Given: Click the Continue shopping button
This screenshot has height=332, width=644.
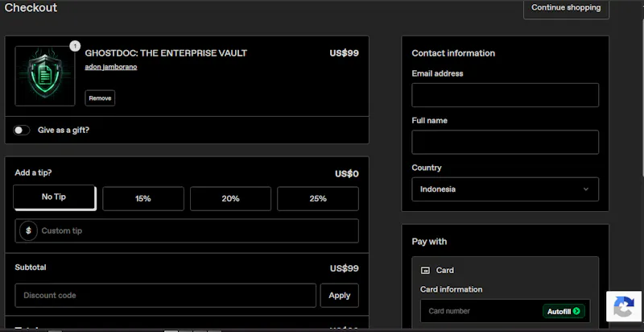Looking at the screenshot, I should 566,9.
